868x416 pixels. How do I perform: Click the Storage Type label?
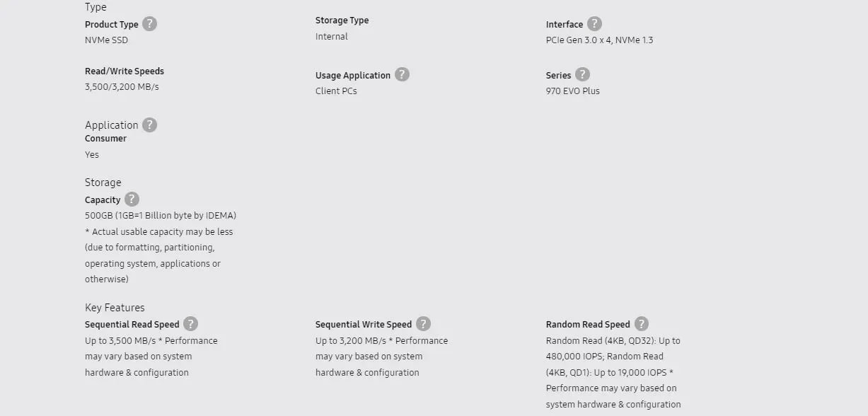pos(342,21)
